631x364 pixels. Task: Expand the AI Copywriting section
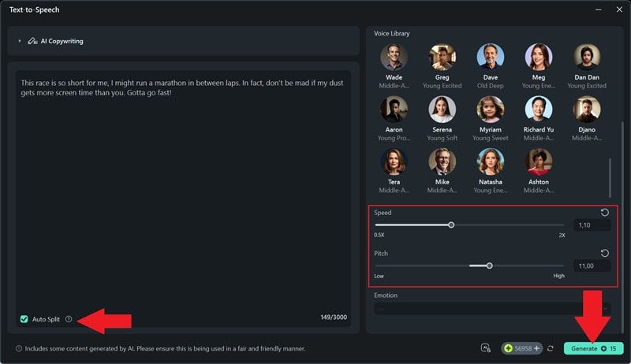20,41
